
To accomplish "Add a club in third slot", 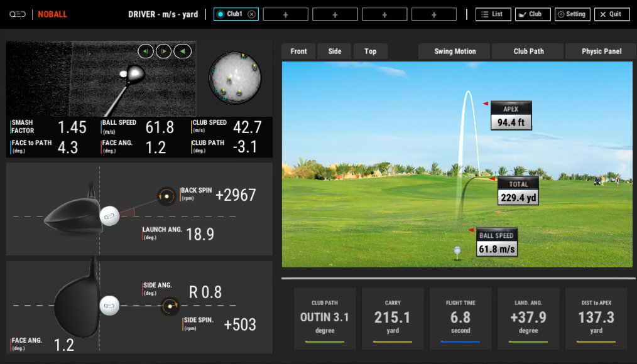I will point(335,14).
